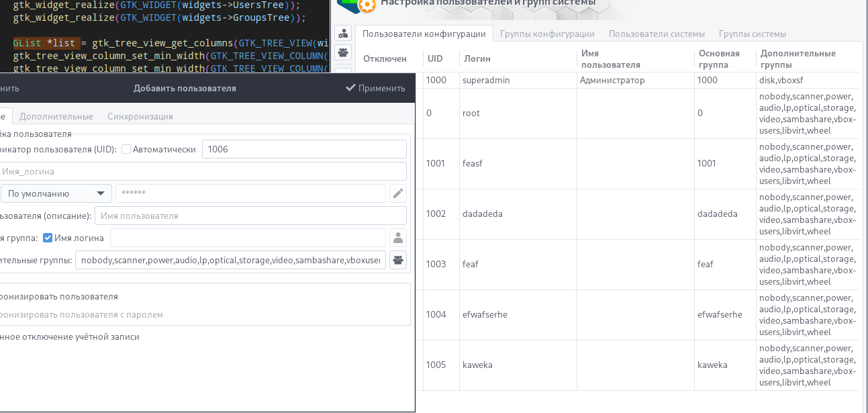Click the UID field showing 1006
868x413 pixels.
point(304,149)
